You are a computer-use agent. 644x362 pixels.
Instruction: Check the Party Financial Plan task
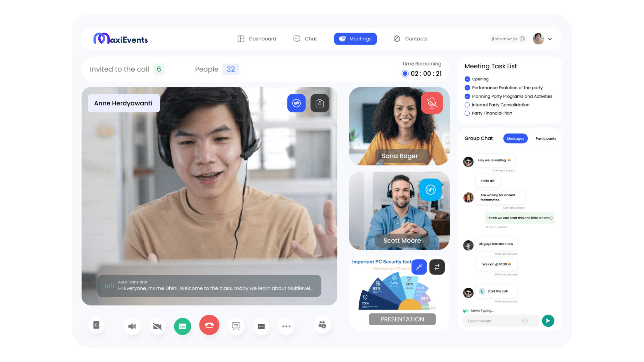(x=467, y=113)
